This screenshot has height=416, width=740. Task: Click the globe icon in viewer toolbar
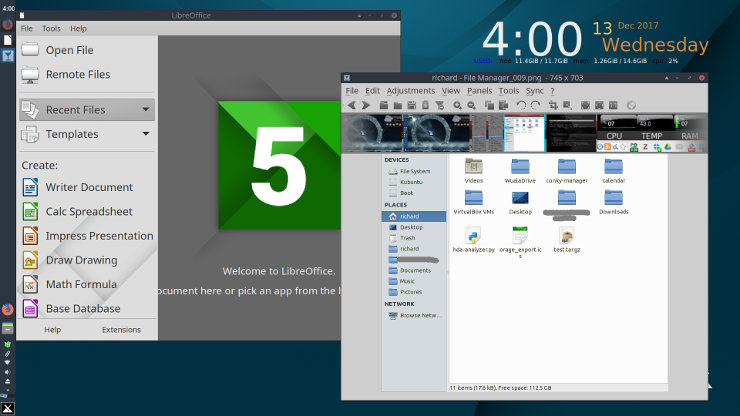(x=631, y=105)
